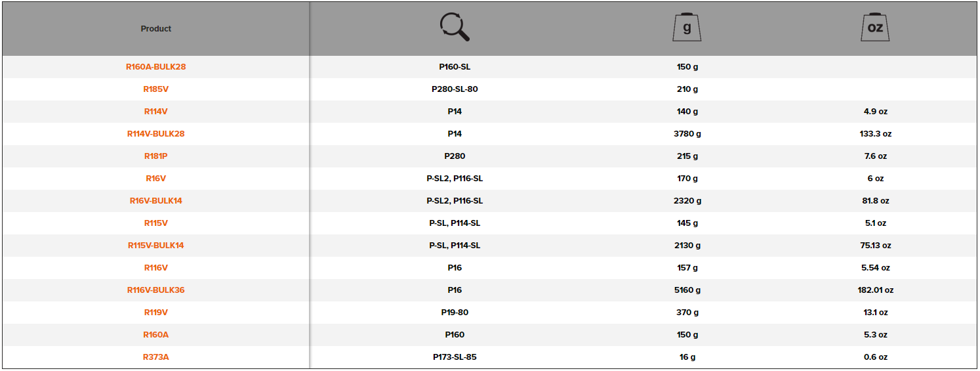The height and width of the screenshot is (371, 980).
Task: Follow the R114V-BULK28 product link
Action: pyautogui.click(x=156, y=134)
